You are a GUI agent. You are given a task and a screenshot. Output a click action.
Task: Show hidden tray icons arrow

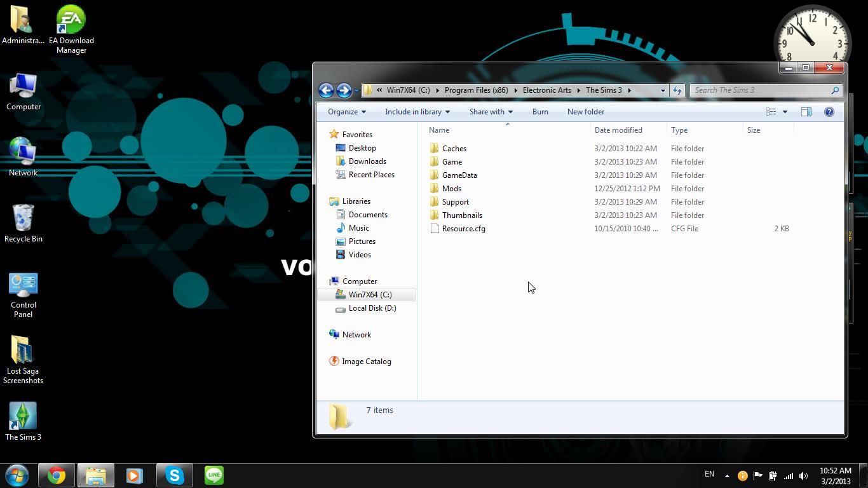tap(727, 476)
